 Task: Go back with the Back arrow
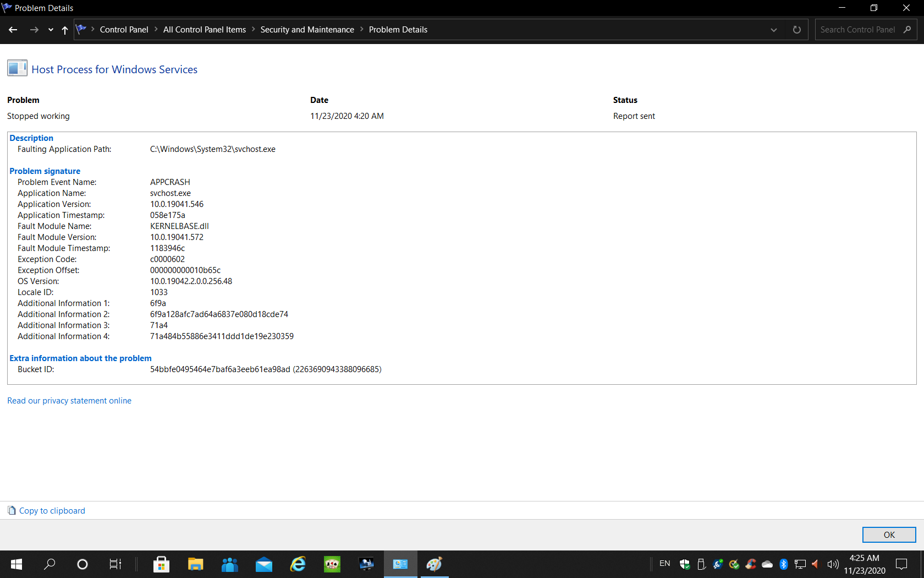[x=13, y=30]
